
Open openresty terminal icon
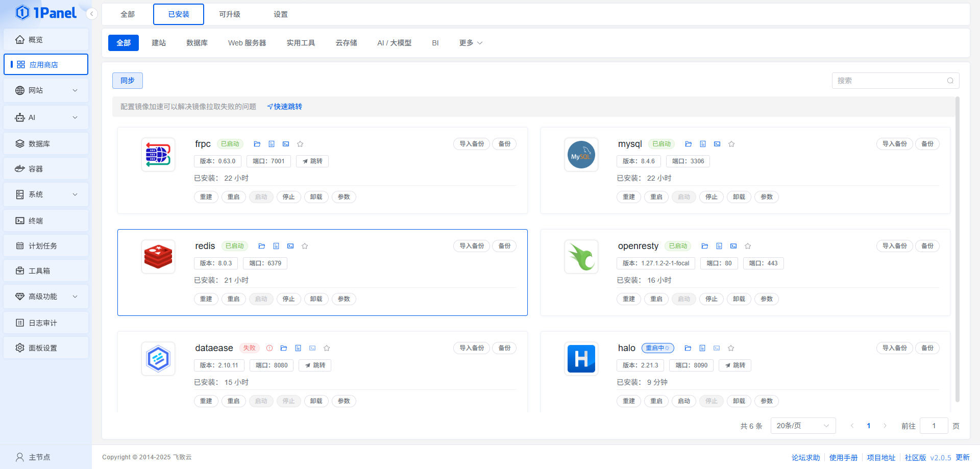tap(733, 246)
